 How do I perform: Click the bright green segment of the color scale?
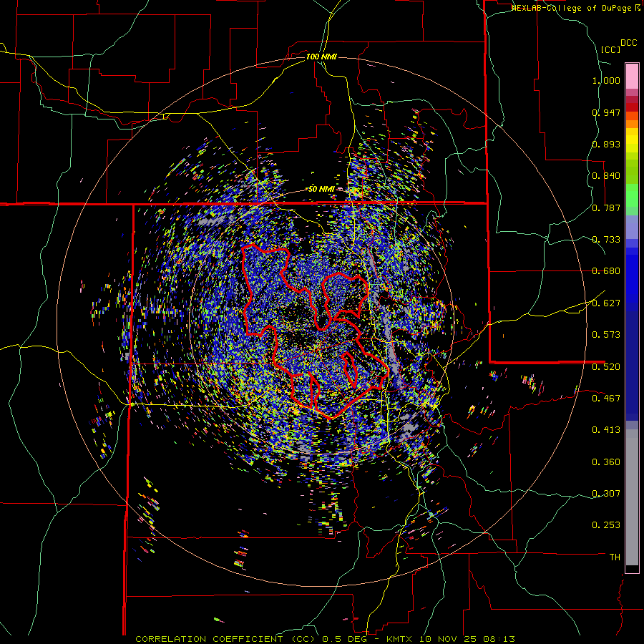point(632,195)
